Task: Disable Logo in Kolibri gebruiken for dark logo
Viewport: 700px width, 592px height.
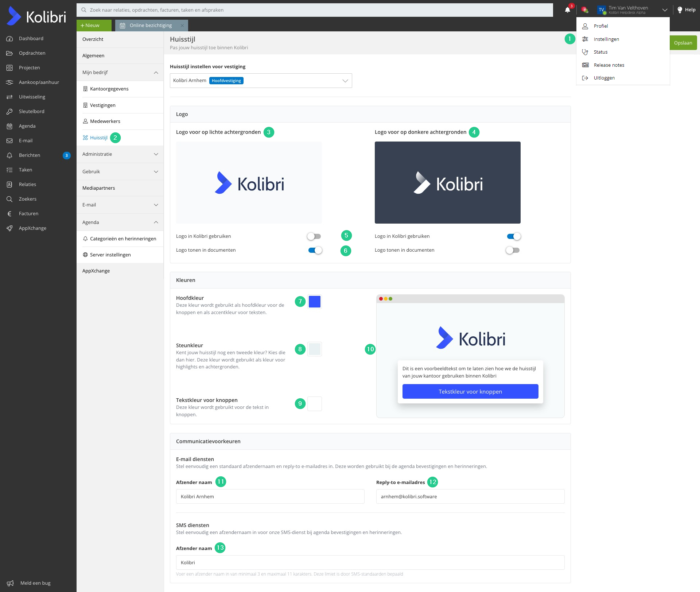Action: (x=514, y=236)
